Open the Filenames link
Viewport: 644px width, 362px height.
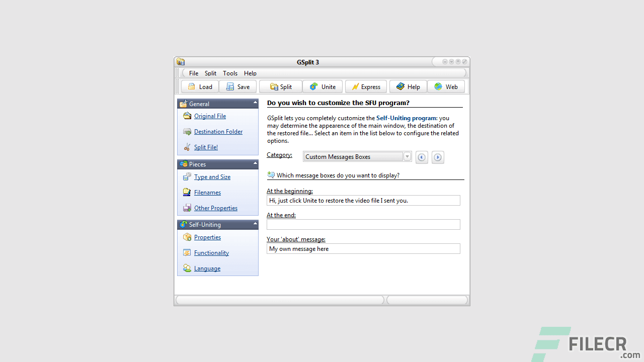(x=207, y=193)
